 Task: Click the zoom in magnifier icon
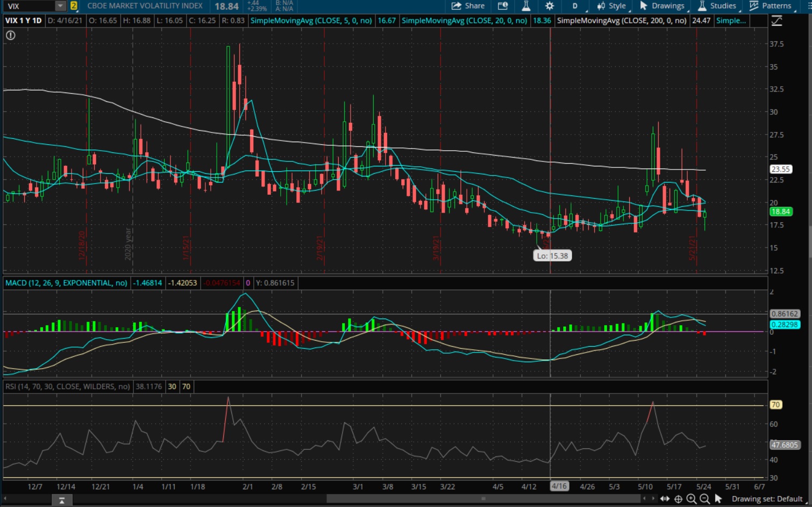[692, 499]
